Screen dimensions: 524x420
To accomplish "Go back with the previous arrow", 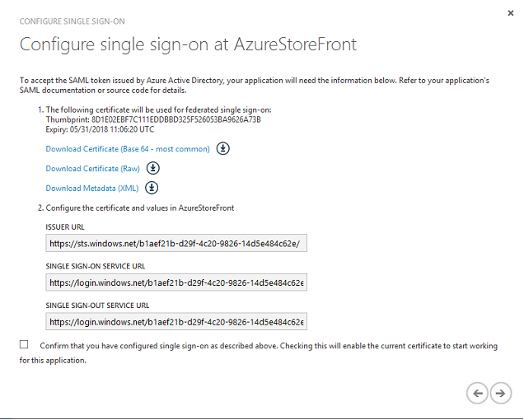I will pyautogui.click(x=476, y=394).
